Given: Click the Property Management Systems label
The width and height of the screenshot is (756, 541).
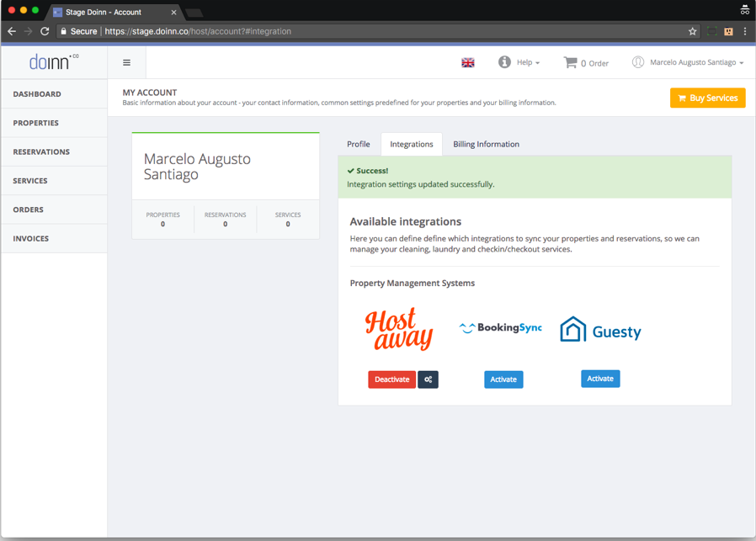Looking at the screenshot, I should [x=413, y=284].
